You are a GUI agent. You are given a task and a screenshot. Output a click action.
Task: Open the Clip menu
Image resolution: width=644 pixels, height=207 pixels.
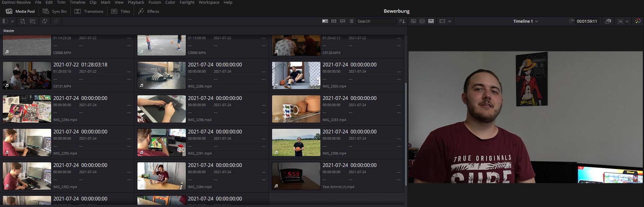pyautogui.click(x=93, y=2)
